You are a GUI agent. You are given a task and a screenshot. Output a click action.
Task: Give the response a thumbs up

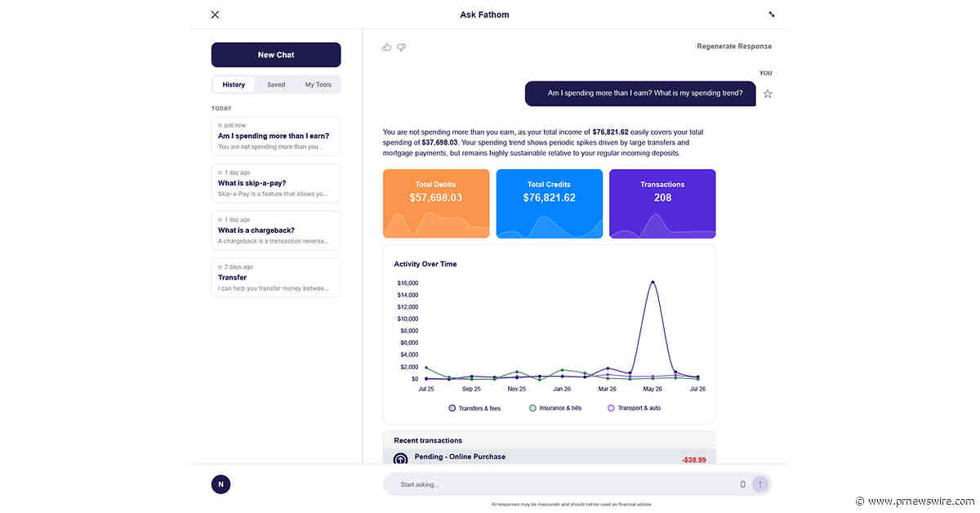pyautogui.click(x=387, y=47)
